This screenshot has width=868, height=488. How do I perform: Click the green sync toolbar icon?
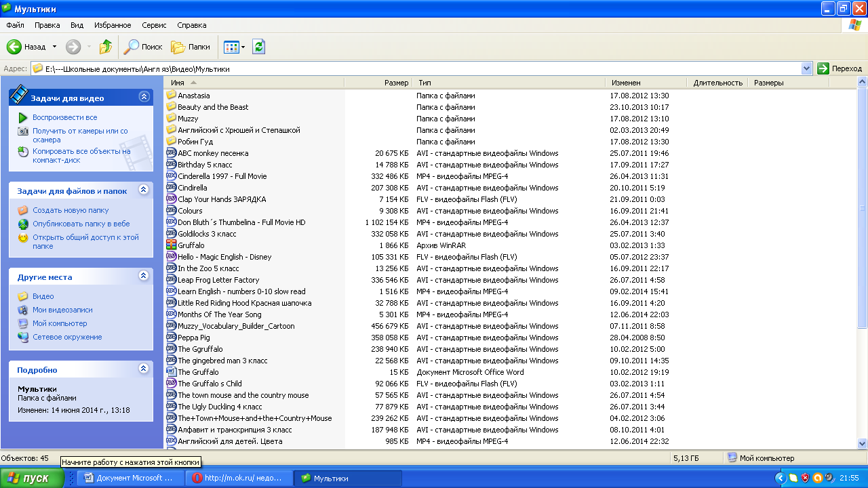click(258, 47)
